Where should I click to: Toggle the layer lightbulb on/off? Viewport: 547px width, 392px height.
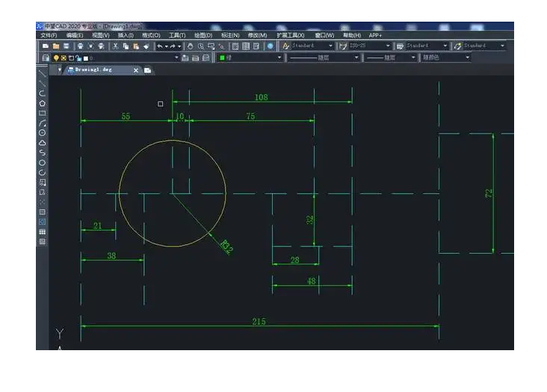pyautogui.click(x=55, y=57)
